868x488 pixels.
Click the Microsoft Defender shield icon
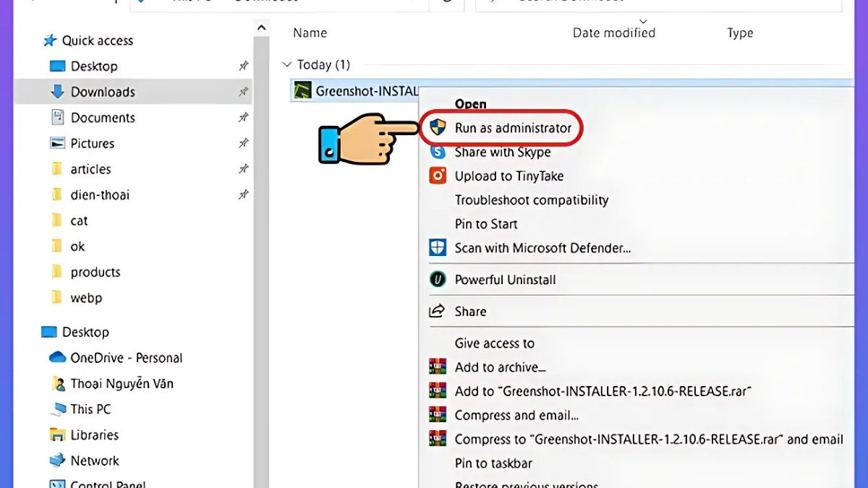pos(438,248)
